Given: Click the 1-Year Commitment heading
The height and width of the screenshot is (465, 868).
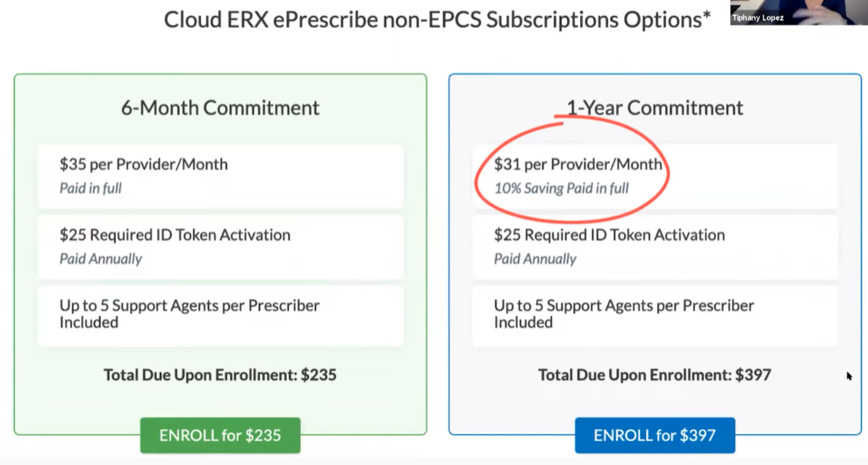Looking at the screenshot, I should (655, 107).
